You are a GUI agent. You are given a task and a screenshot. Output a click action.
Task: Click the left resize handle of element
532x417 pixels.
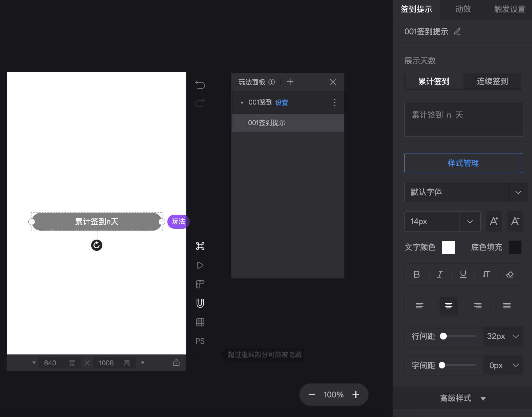coord(32,222)
